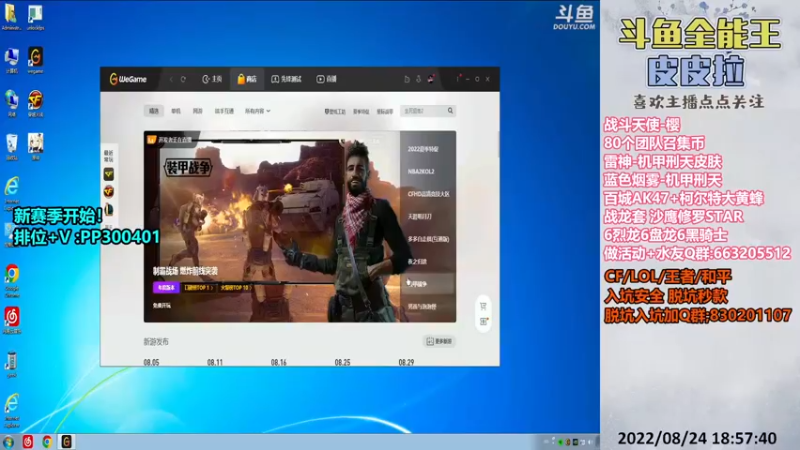Expand the all-content dropdown
The width and height of the screenshot is (800, 450).
258,111
